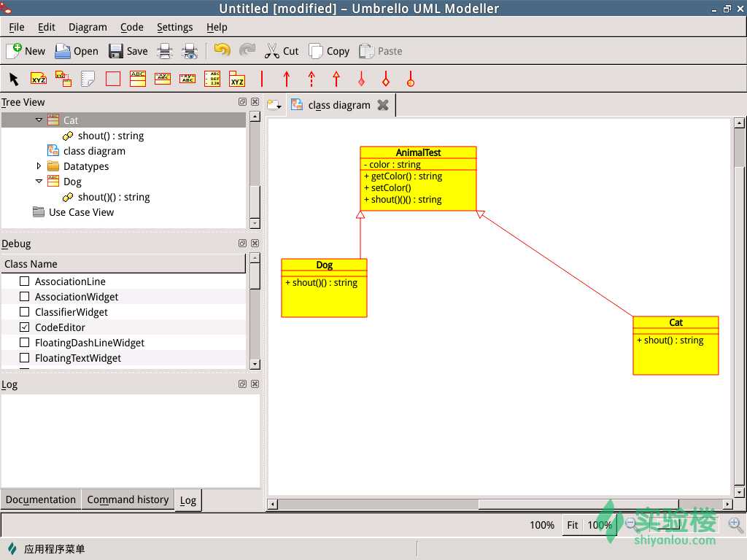Select the aggregation hollow diamond tool
Viewport: 747px width, 560px height.
(386, 79)
